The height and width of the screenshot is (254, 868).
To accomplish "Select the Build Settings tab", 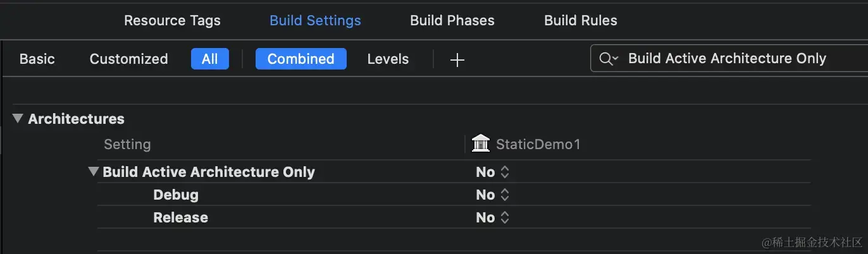I will 315,20.
